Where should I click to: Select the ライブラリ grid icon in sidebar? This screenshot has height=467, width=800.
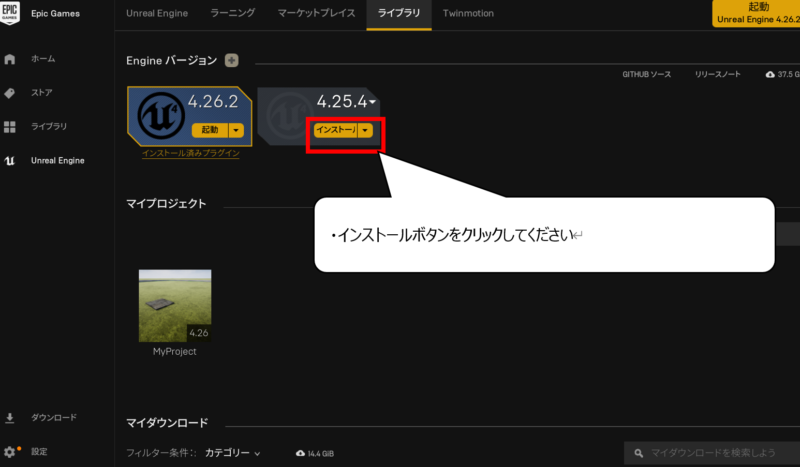10,127
